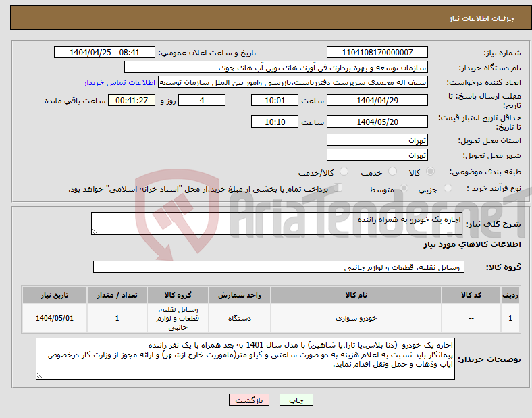Viewport: 532px width, 418px height.
Task: Click the delivery province field تهران
Action: coord(377,140)
